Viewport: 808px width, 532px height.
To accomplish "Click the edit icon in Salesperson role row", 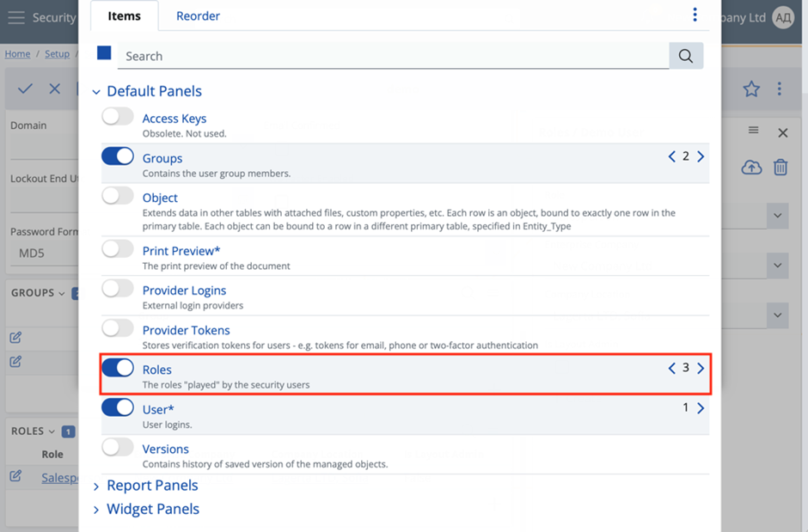I will click(x=15, y=476).
